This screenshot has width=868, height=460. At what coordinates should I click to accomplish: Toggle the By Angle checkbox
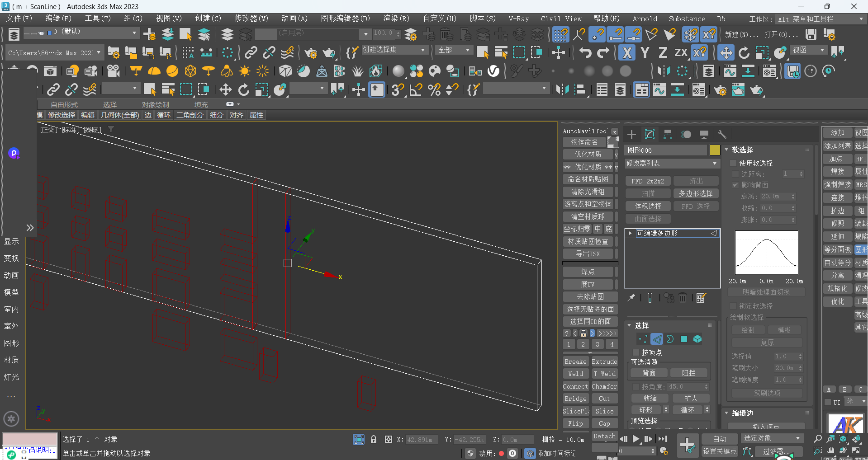(636, 387)
